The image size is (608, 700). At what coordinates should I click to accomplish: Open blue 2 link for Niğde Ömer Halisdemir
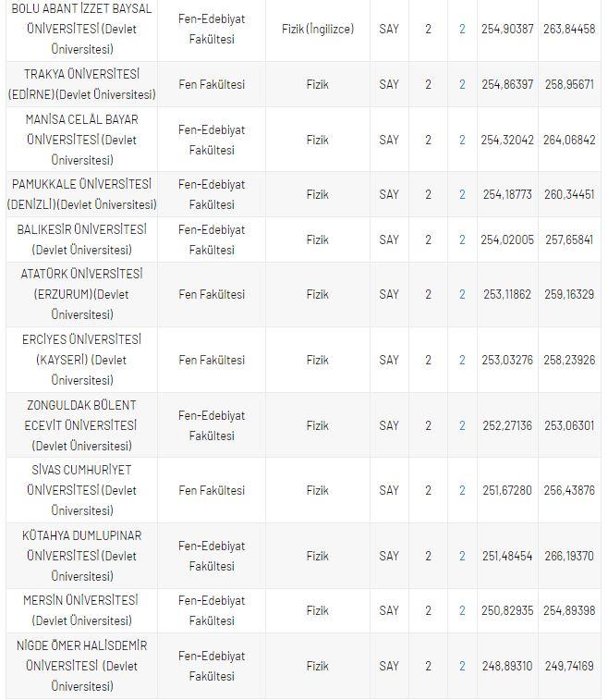pos(462,665)
